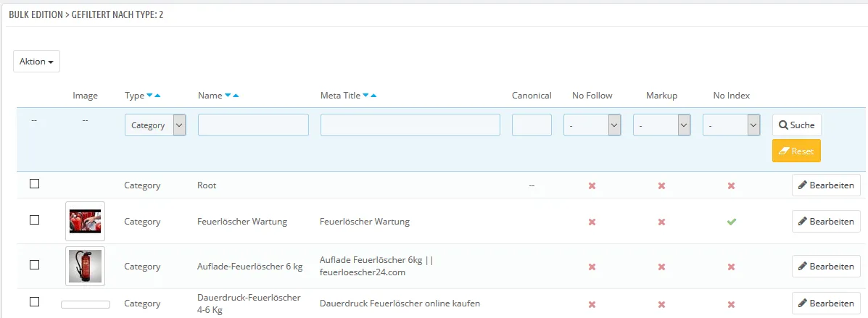Open the No Index filter dropdown
The image size is (868, 318).
point(732,125)
